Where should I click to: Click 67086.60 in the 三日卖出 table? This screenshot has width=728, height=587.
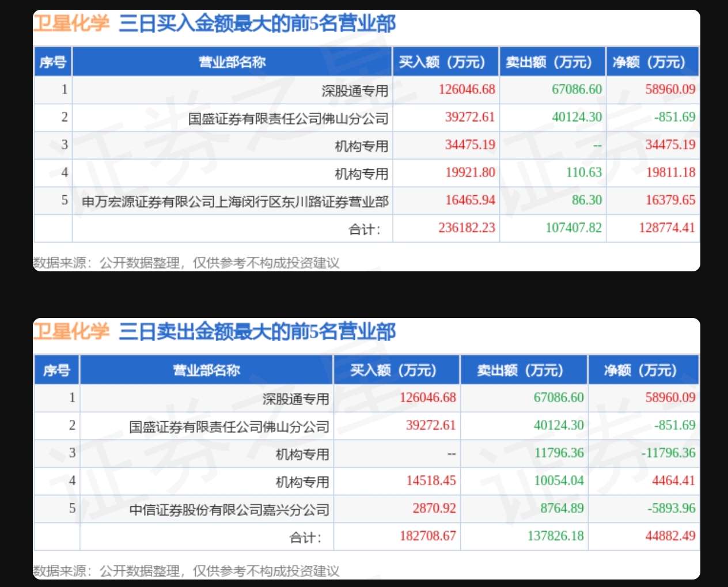(x=559, y=397)
